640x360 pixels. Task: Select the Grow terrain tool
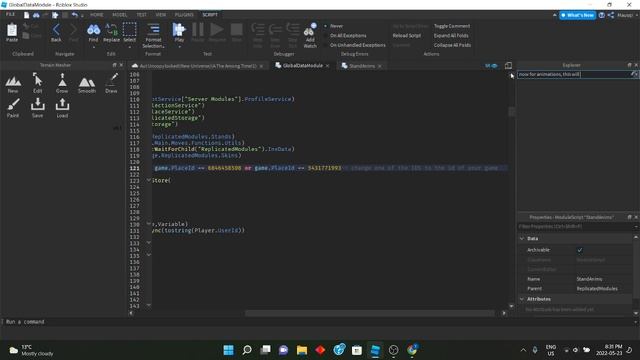click(x=62, y=83)
